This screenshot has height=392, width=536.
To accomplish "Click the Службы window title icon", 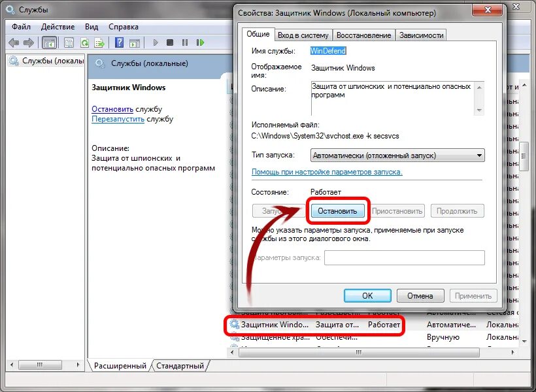I will pos(10,9).
